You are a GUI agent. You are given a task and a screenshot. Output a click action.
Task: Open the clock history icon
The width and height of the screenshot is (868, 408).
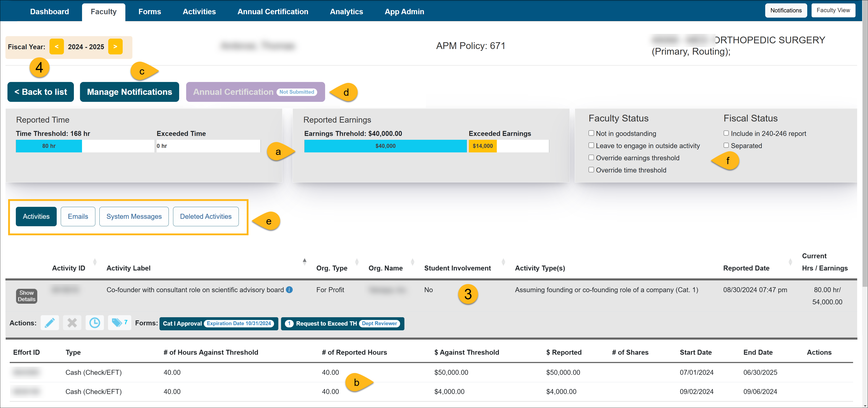pos(94,323)
